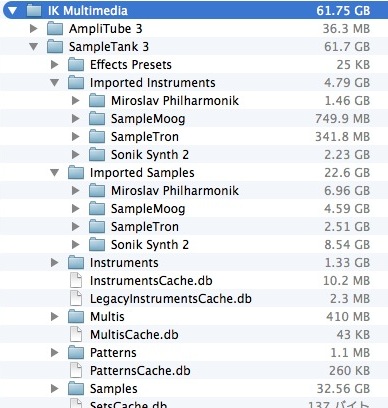Click the AmpliTube 3 folder icon
This screenshot has width=388, height=408.
[x=55, y=29]
